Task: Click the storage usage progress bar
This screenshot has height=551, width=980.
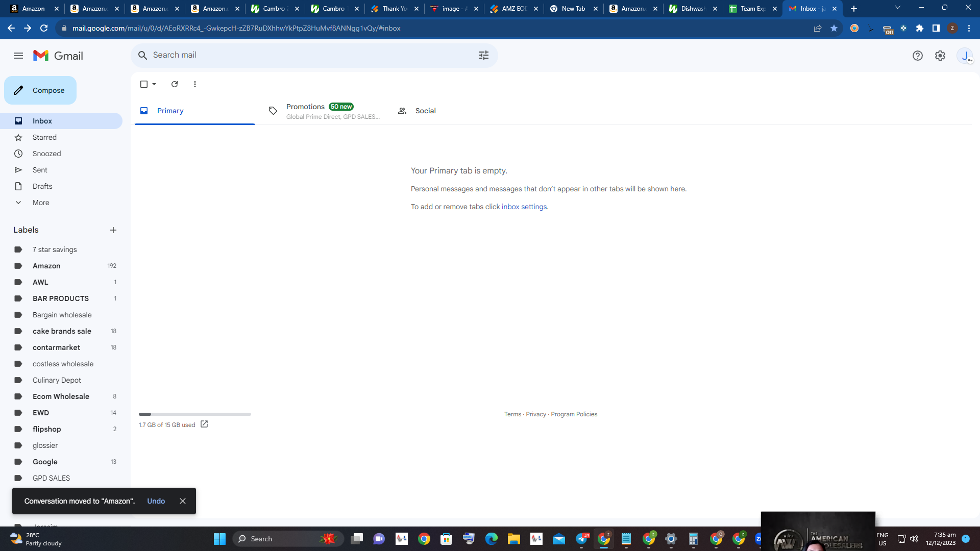Action: (195, 414)
